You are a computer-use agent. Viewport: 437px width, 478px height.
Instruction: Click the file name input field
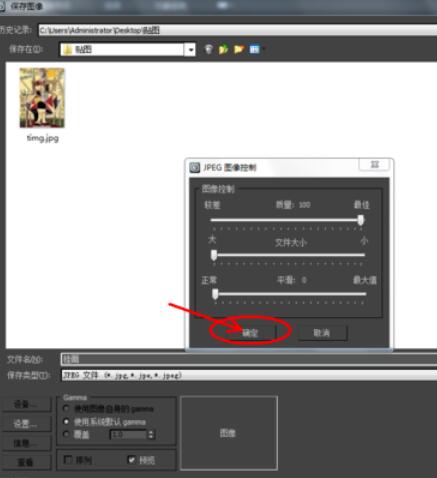(249, 359)
